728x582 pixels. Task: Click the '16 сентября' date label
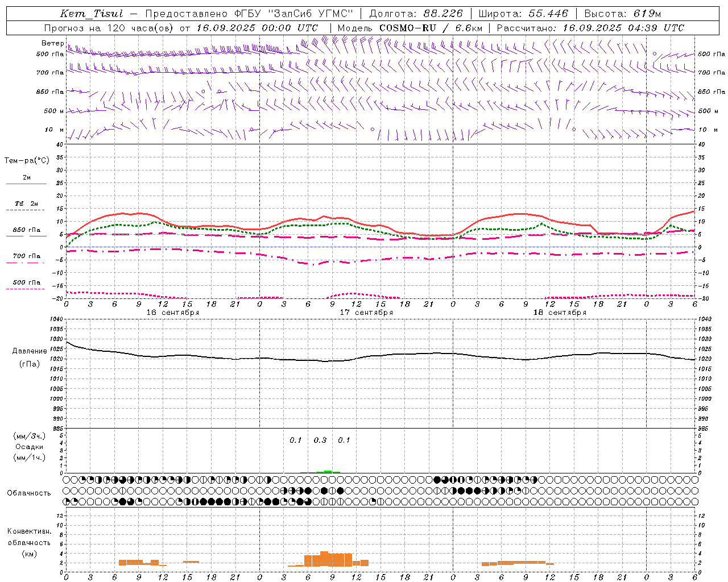coord(173,313)
